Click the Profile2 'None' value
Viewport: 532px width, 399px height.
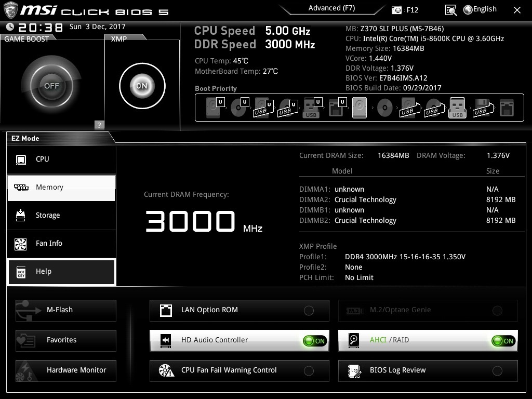pos(353,267)
